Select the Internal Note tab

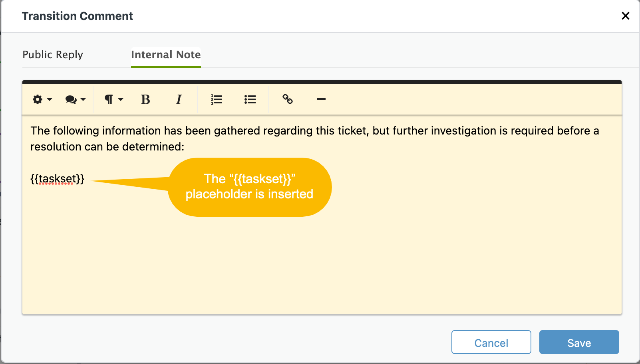[x=166, y=55]
